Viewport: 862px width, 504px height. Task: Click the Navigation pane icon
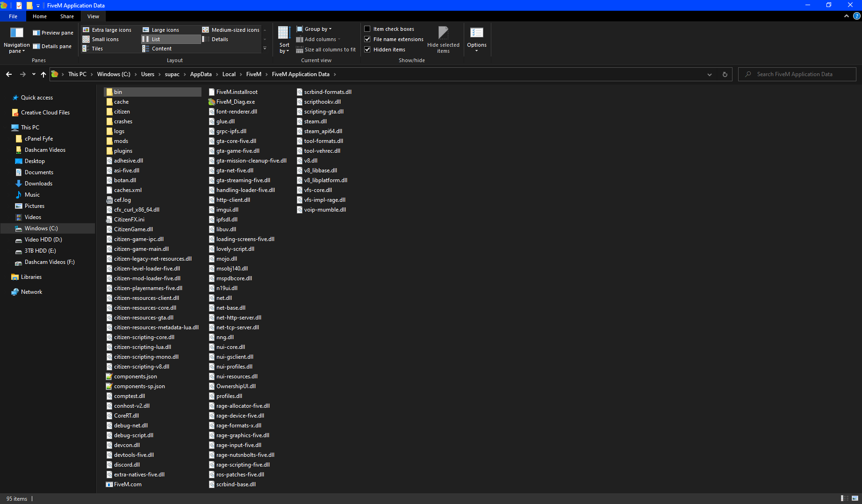pyautogui.click(x=16, y=33)
